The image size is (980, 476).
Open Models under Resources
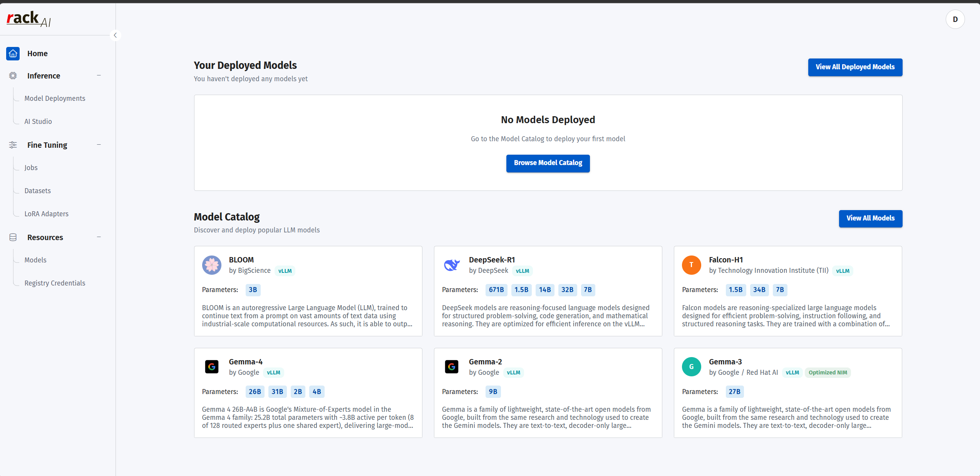35,260
